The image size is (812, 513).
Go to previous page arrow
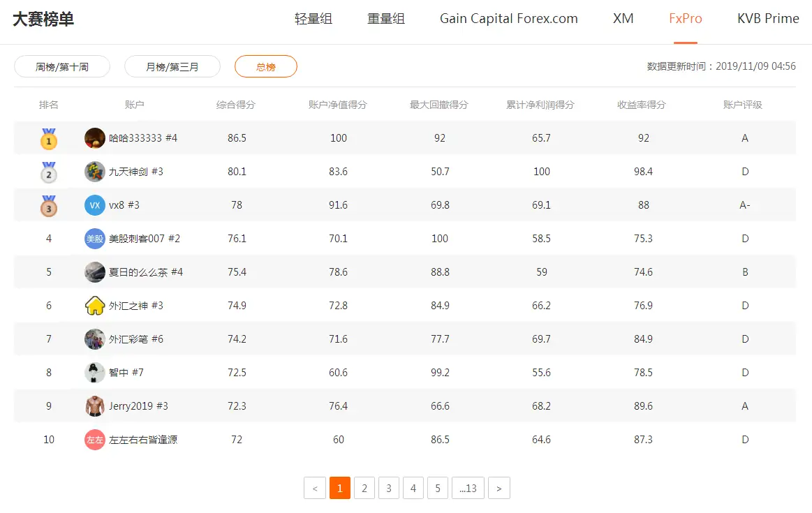pos(315,488)
